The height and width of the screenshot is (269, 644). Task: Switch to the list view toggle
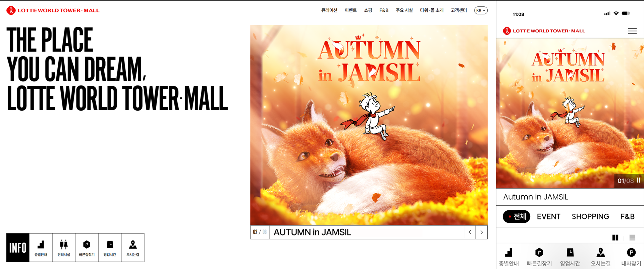coord(632,238)
